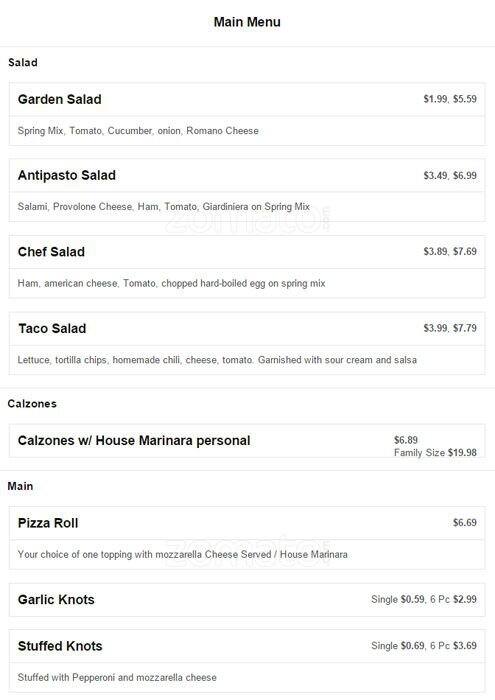This screenshot has width=495, height=700.
Task: Click the Garlic Knots 6 Pc $2.99 price
Action: [x=453, y=599]
